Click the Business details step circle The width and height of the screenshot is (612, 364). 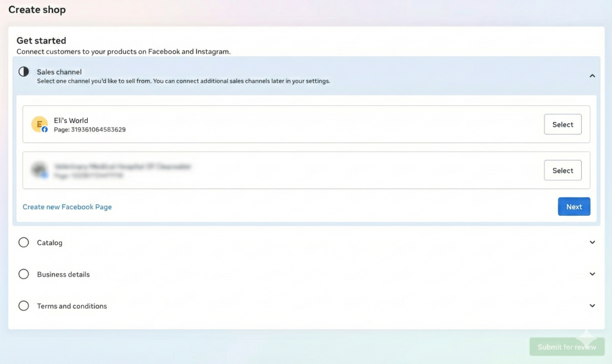pos(24,274)
